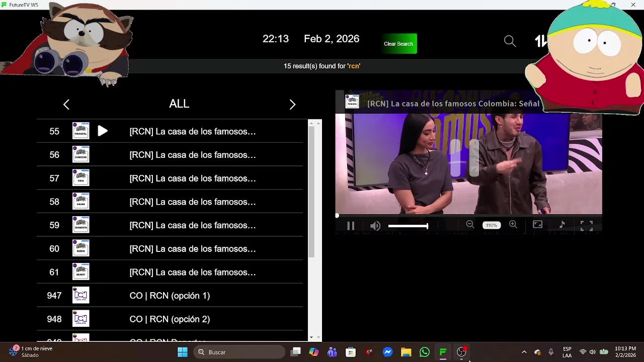Click the player title text La casa de los famosos
This screenshot has height=362, width=644.
click(x=453, y=104)
